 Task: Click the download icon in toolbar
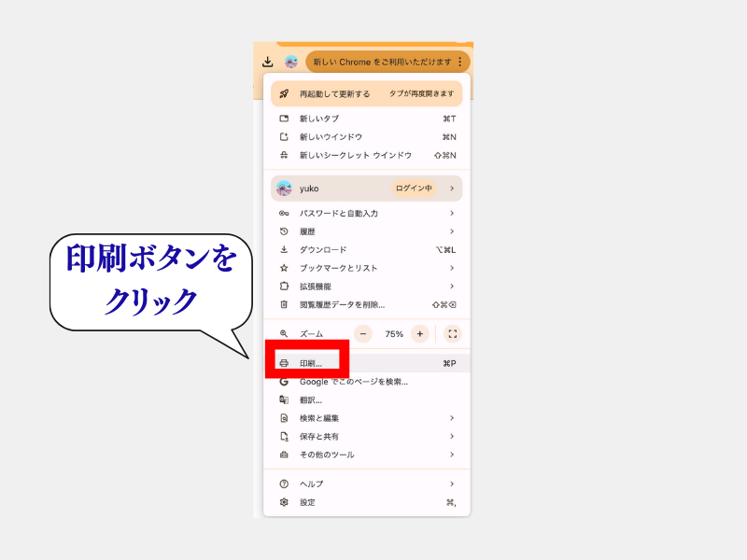[x=268, y=62]
